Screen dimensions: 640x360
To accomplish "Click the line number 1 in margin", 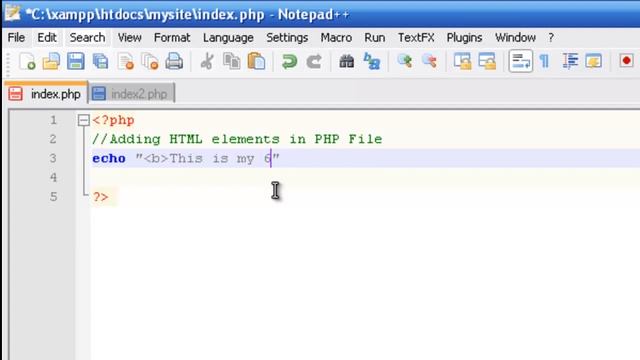I will 53,120.
